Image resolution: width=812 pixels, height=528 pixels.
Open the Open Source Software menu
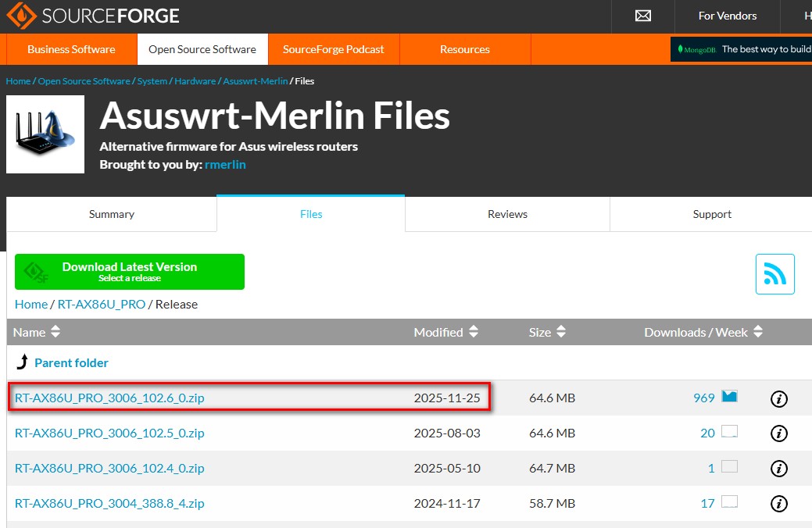(202, 49)
